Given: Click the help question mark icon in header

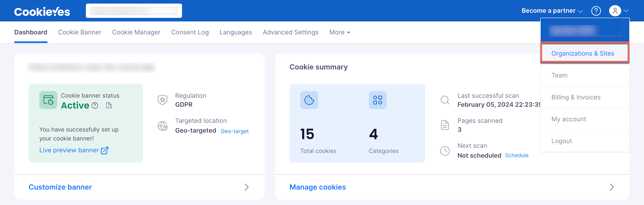Looking at the screenshot, I should tap(596, 11).
